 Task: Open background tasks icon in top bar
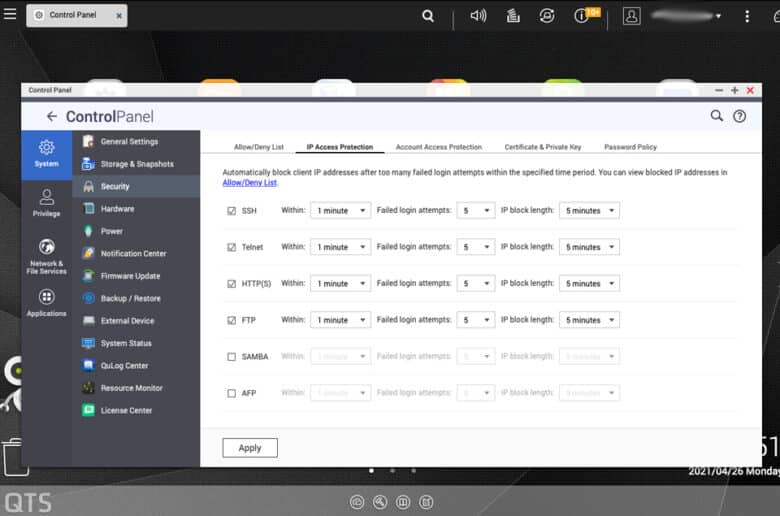pos(513,16)
